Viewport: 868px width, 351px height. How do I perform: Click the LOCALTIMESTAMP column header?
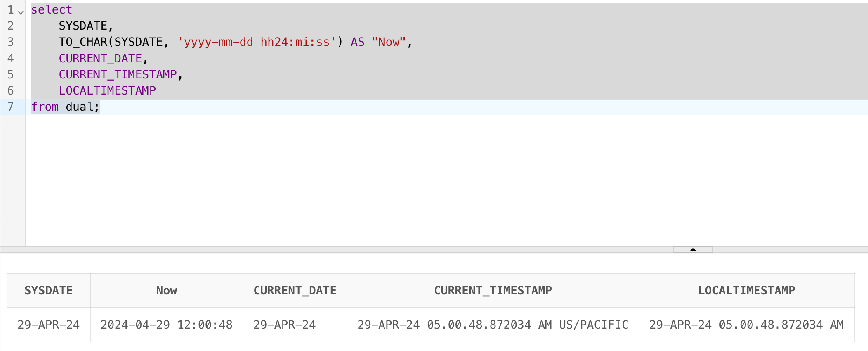click(746, 291)
